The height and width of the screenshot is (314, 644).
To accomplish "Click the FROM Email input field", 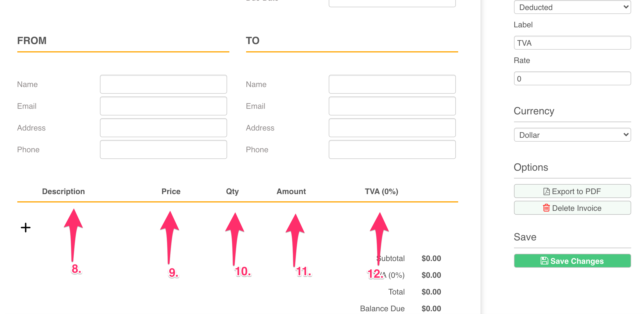I will (163, 106).
